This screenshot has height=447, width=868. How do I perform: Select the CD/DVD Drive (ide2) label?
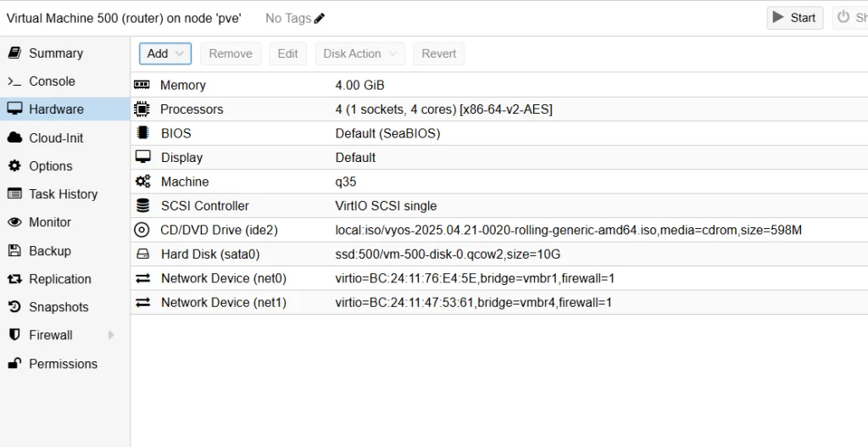220,231
